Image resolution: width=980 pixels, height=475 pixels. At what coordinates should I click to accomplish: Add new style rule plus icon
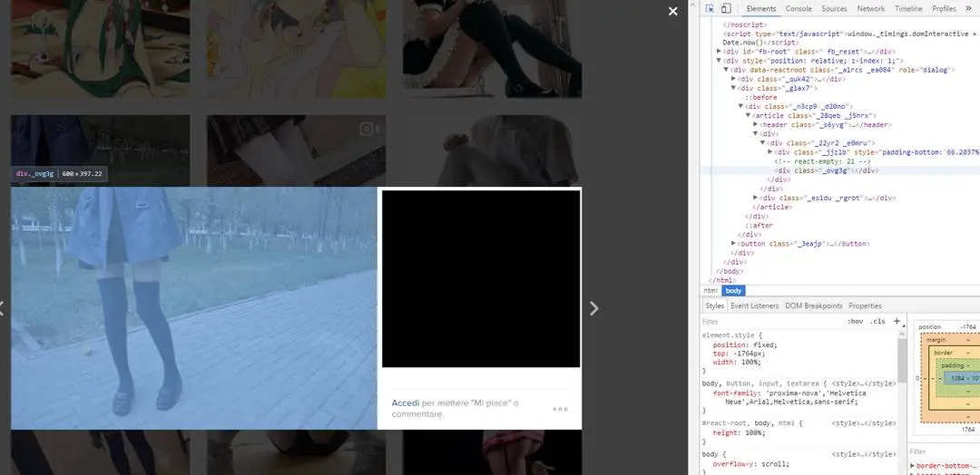click(897, 322)
